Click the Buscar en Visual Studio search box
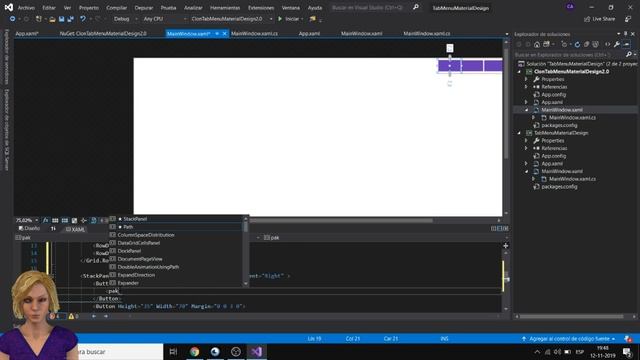Viewport: 640px width, 360px height. (367, 7)
